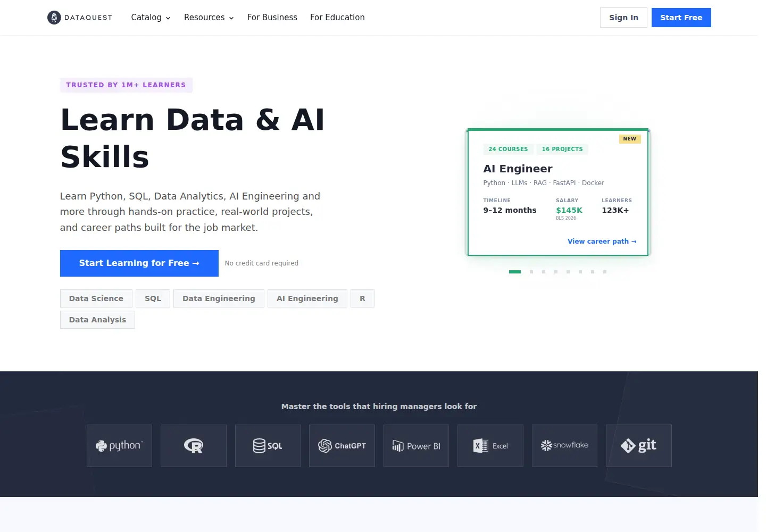Choose the R topic tag

point(362,298)
